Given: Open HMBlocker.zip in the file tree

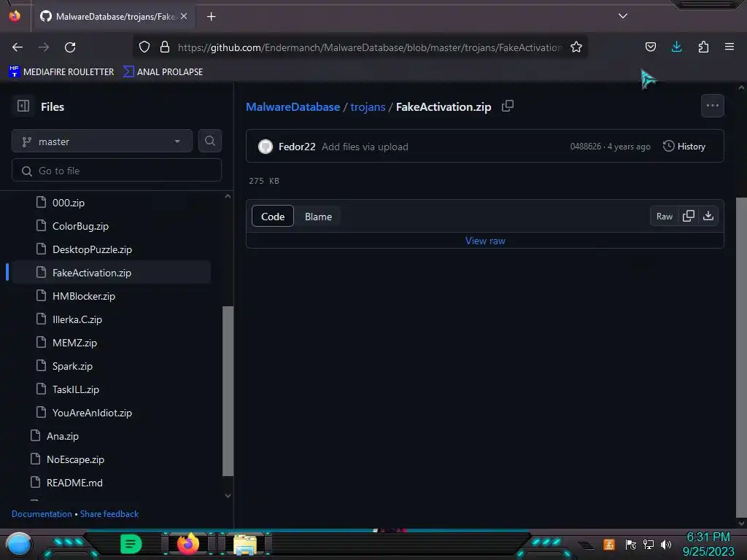Looking at the screenshot, I should point(84,296).
